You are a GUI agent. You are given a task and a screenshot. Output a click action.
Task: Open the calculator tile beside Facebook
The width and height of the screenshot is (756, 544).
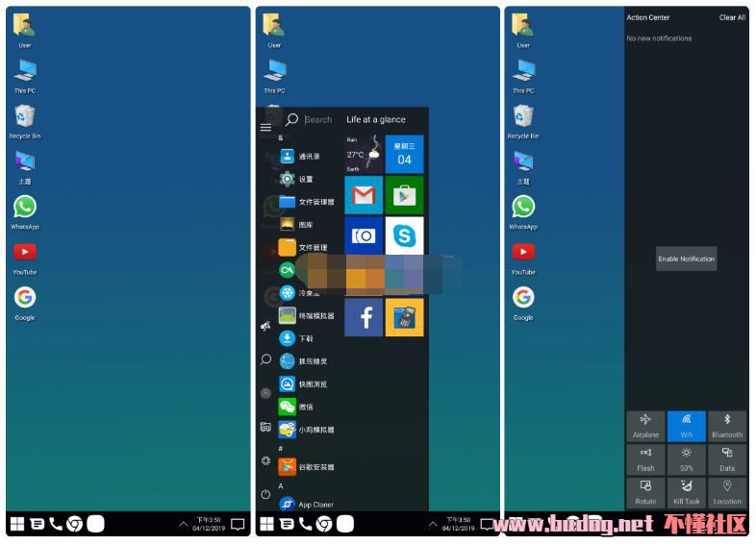point(404,316)
